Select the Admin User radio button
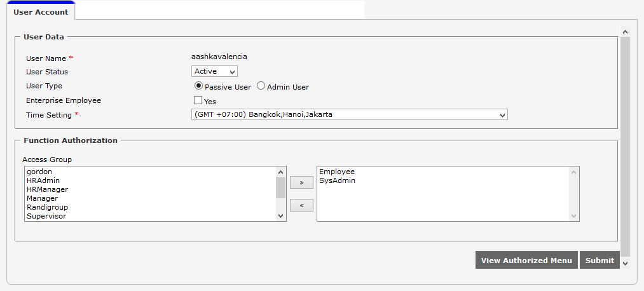644x291 pixels. tap(261, 86)
